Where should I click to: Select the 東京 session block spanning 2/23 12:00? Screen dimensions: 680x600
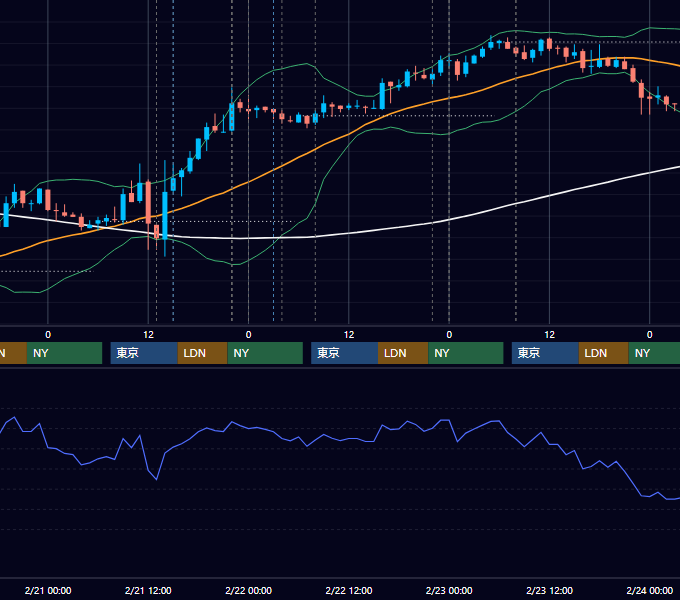[545, 353]
